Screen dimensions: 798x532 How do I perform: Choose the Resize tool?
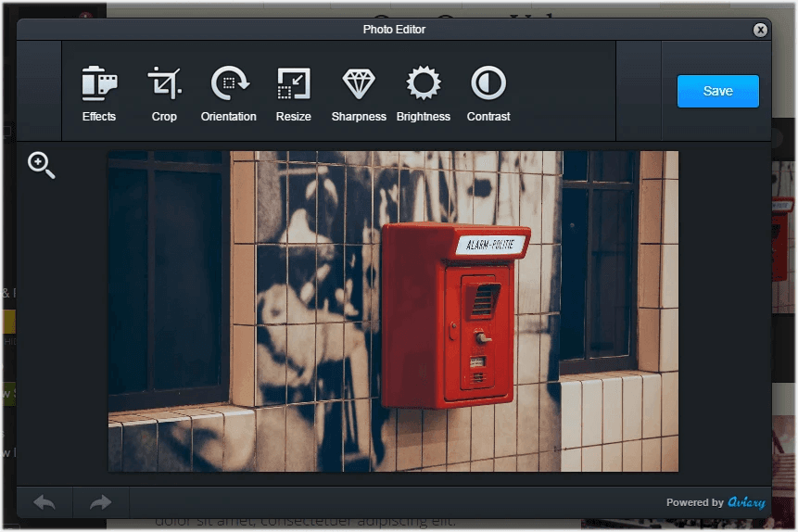[294, 94]
